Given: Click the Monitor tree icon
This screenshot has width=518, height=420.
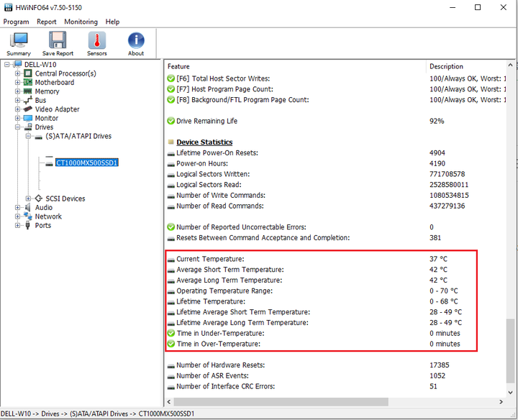Looking at the screenshot, I should point(28,118).
